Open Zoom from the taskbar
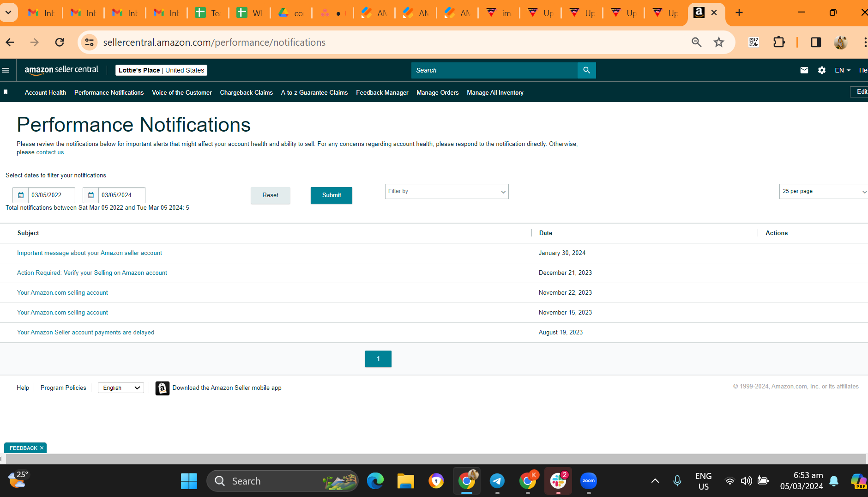Viewport: 868px width, 497px height. click(589, 481)
